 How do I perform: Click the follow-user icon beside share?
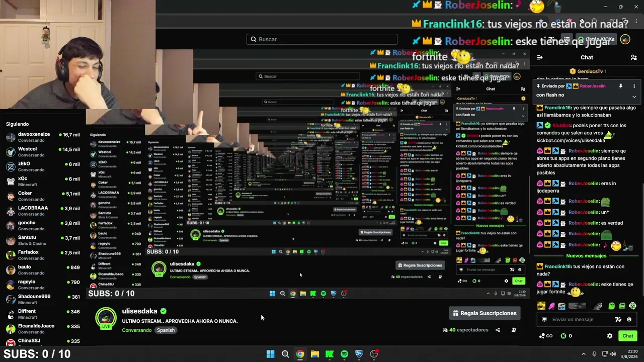[x=514, y=330]
